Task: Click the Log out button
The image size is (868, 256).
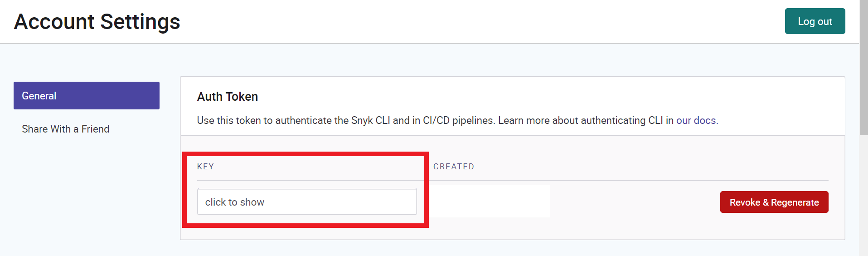Action: [815, 21]
